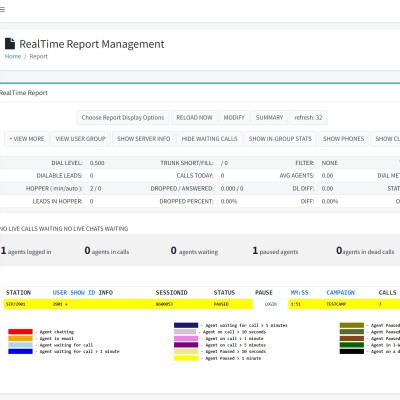Sort agents by MM:SS column
This screenshot has width=400, height=400.
(x=299, y=293)
